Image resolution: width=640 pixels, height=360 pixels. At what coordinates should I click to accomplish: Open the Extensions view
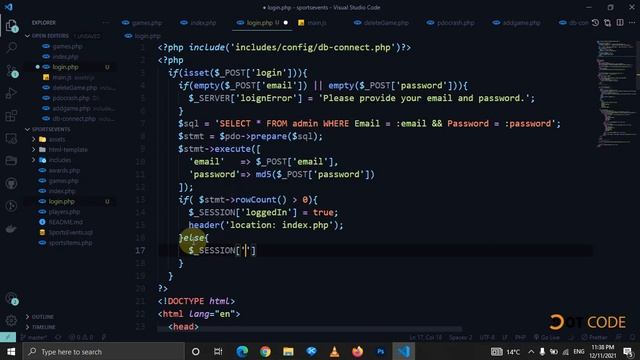11,116
